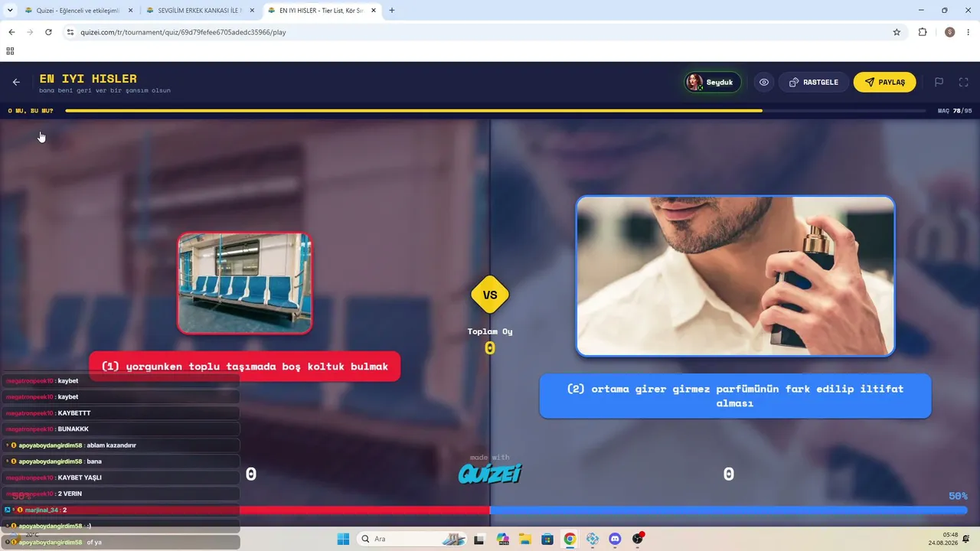This screenshot has width=980, height=551.
Task: Open the Seyduk user profile chip
Action: pyautogui.click(x=713, y=82)
